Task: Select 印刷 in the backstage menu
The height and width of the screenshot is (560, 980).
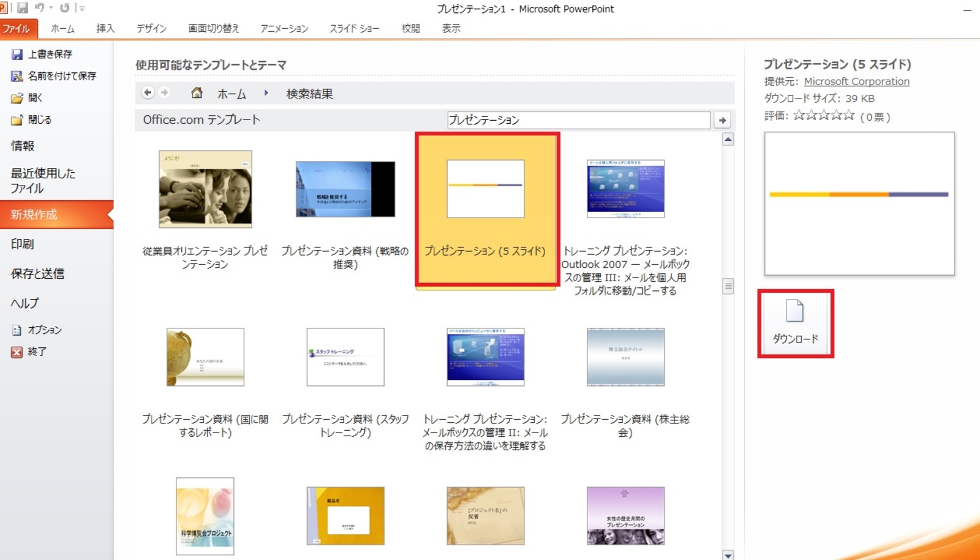Action: [23, 244]
